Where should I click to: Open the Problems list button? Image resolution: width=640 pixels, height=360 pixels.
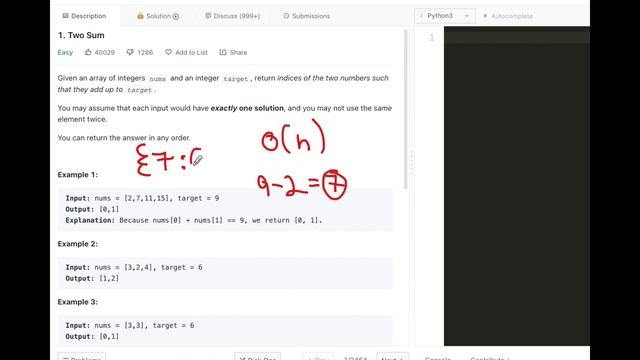pyautogui.click(x=82, y=356)
